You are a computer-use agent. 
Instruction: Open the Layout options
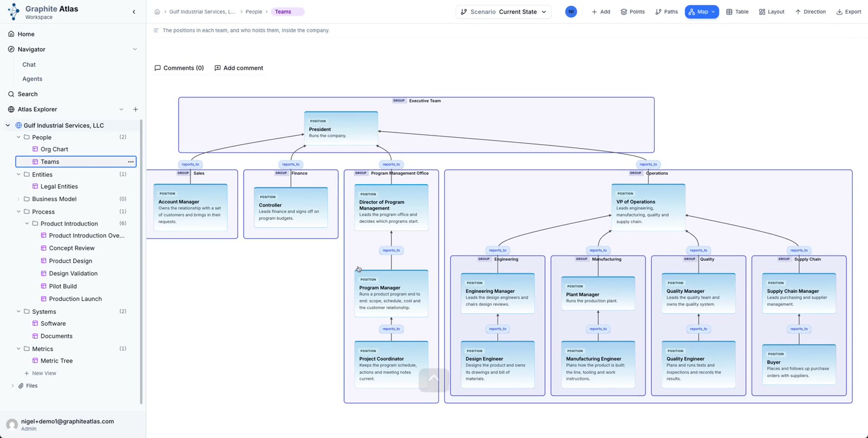click(x=771, y=12)
